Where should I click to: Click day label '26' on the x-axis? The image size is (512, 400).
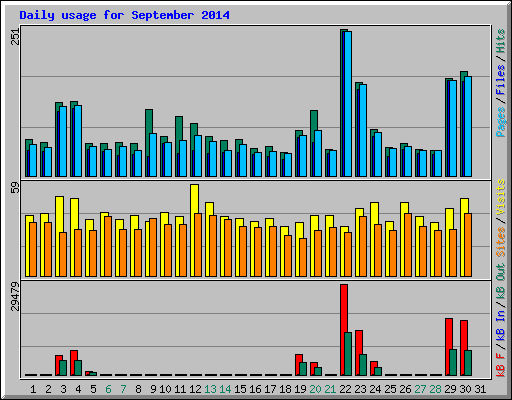pos(405,389)
